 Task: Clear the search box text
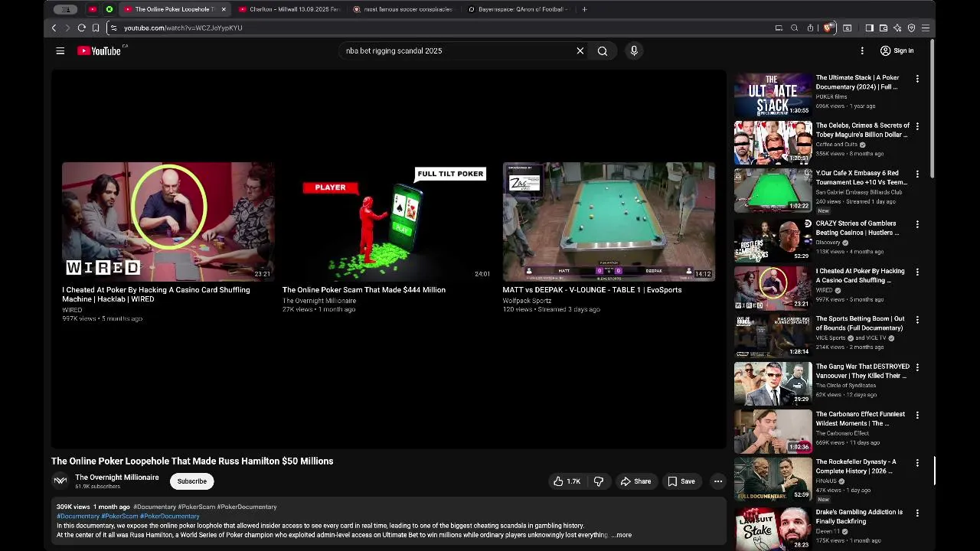[580, 51]
